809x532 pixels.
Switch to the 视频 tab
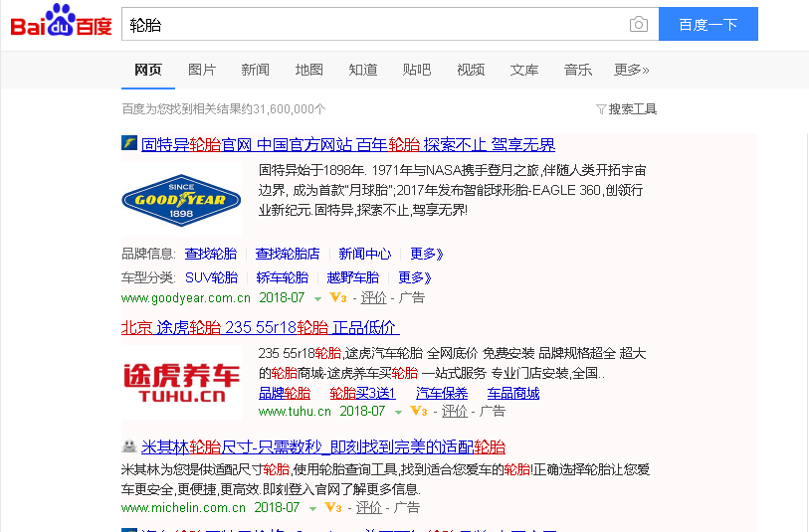[x=471, y=70]
